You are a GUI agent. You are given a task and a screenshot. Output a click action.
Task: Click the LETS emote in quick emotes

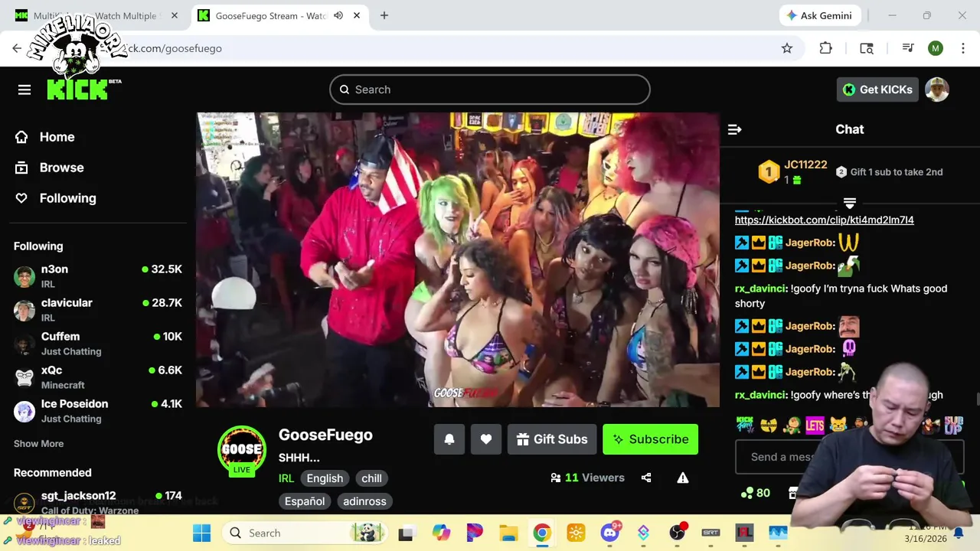point(815,425)
